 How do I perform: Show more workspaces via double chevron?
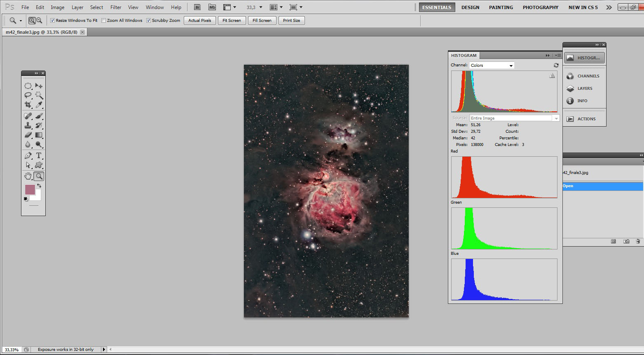click(x=609, y=7)
